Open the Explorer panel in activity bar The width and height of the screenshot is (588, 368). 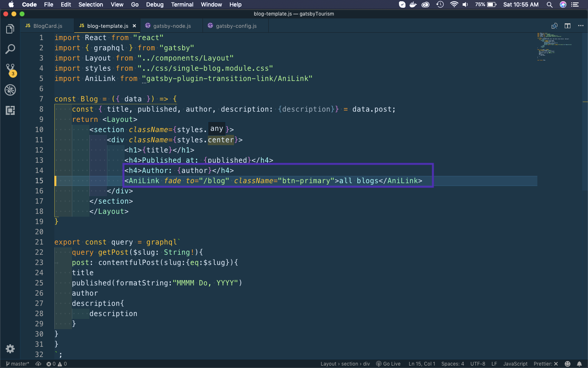(x=10, y=29)
